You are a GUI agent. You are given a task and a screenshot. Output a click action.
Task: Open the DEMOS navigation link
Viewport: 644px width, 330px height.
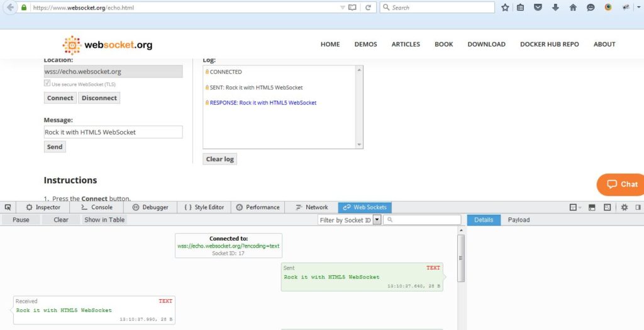click(x=365, y=44)
